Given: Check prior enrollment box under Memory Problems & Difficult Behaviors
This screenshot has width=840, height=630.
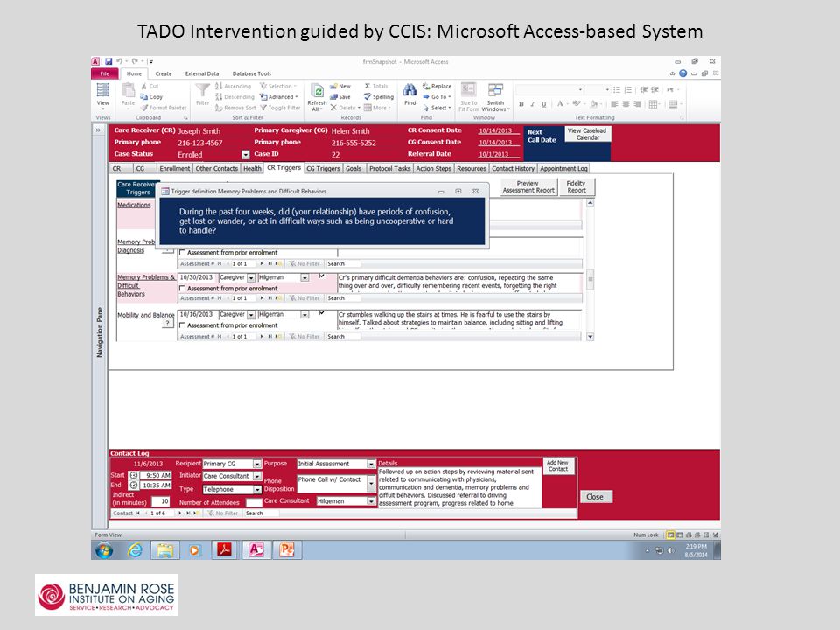Looking at the screenshot, I should point(182,288).
